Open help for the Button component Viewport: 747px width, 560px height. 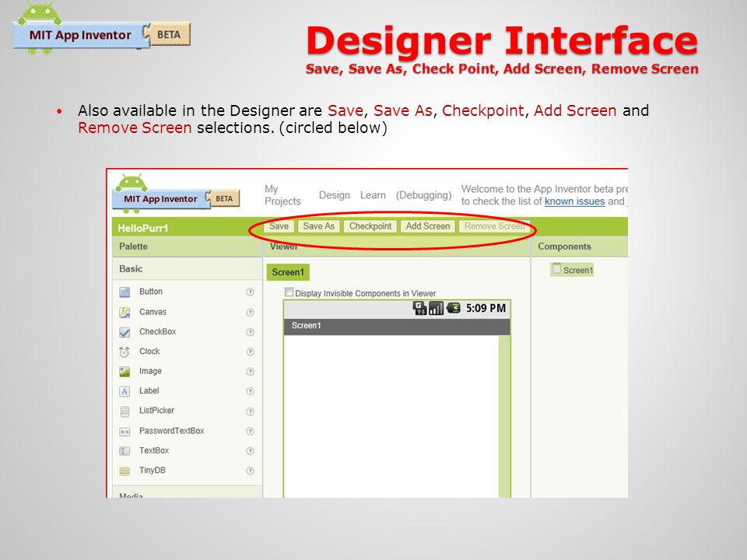click(x=250, y=292)
